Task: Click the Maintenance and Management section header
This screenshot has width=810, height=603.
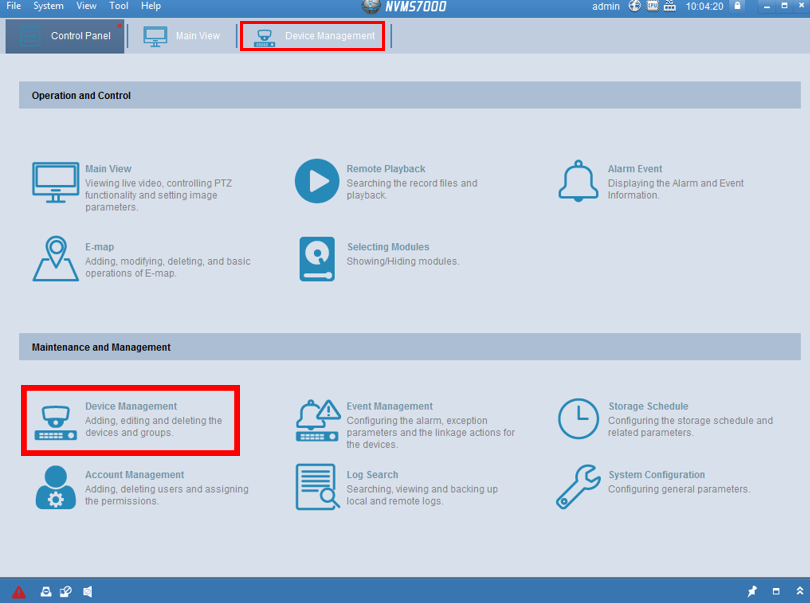Action: (410, 347)
